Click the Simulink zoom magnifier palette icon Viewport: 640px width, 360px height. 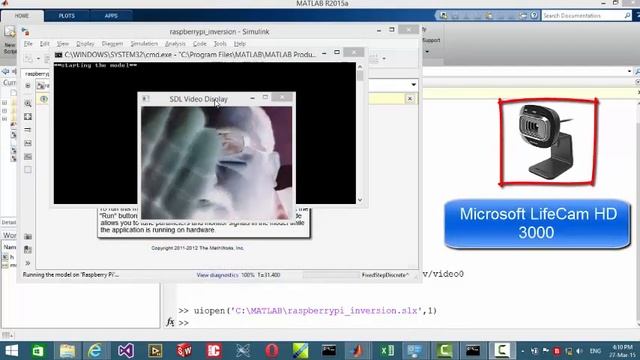click(28, 104)
